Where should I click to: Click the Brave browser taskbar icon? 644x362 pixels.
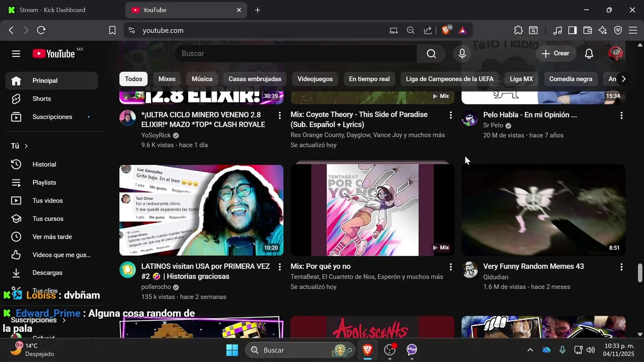pyautogui.click(x=367, y=350)
